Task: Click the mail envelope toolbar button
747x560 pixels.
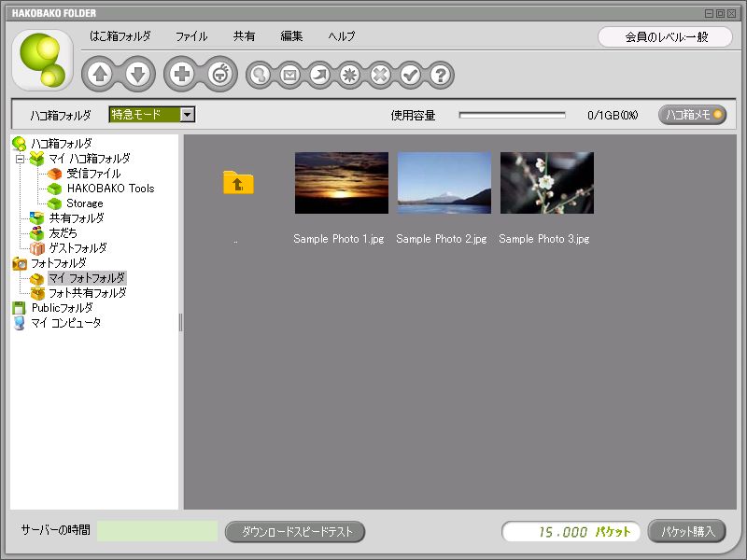Action: tap(290, 75)
